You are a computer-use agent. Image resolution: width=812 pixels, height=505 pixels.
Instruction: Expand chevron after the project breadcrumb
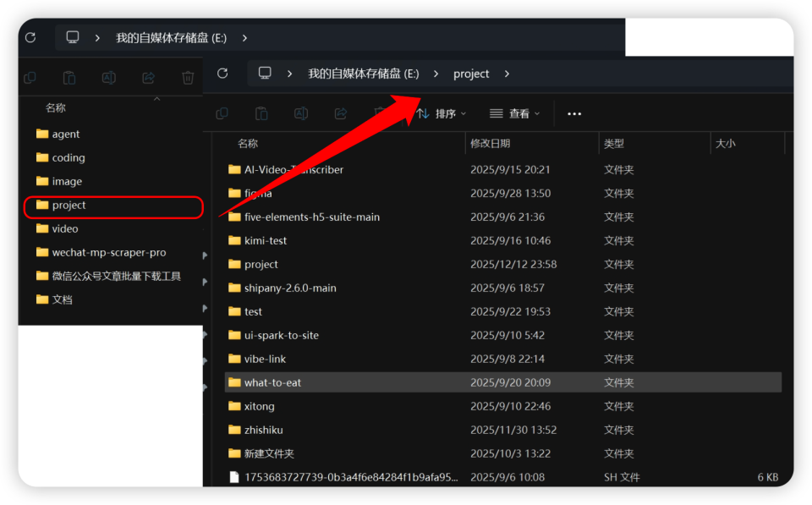tap(507, 74)
